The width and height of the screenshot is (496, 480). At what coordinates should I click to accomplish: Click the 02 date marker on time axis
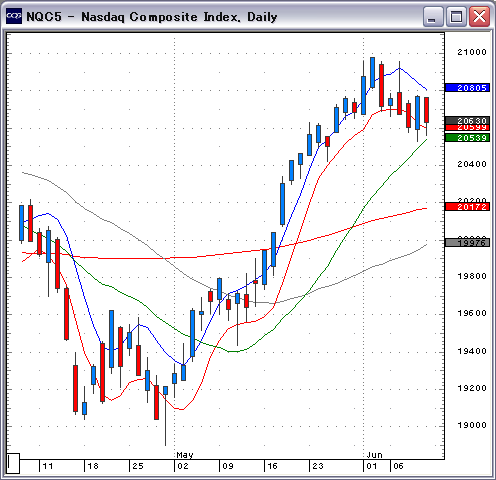click(183, 466)
